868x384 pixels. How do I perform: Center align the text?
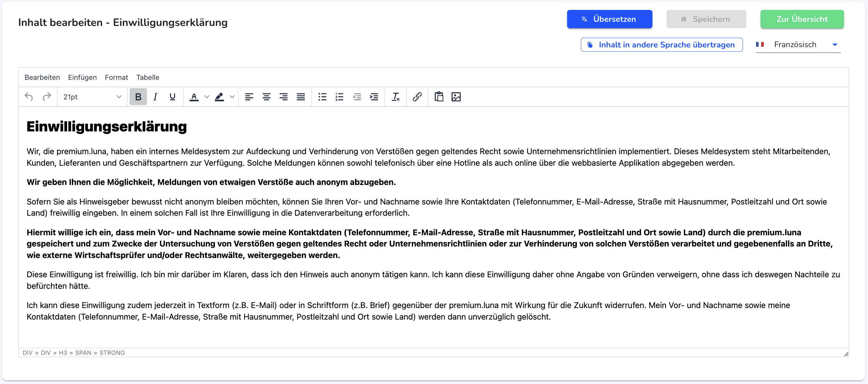(x=267, y=97)
